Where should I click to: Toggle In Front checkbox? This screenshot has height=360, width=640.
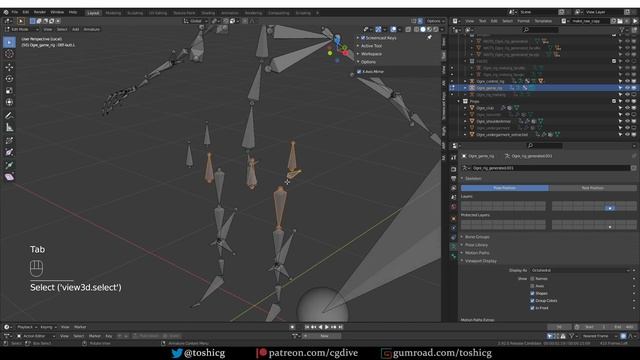(532, 308)
